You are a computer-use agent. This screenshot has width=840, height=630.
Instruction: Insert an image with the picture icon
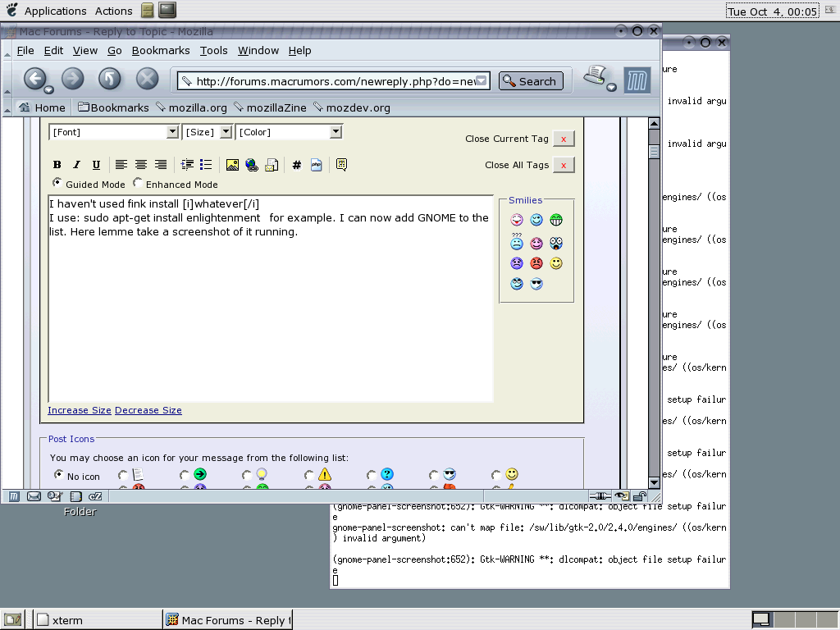click(x=232, y=165)
